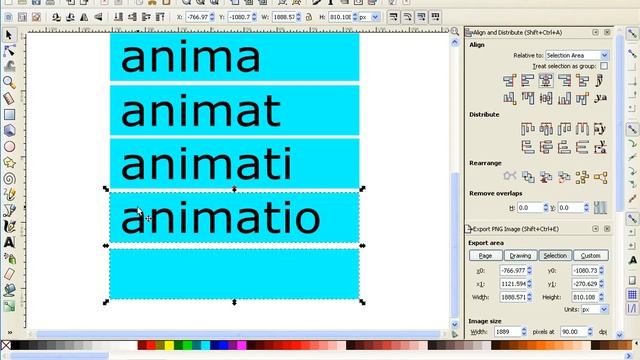Raise selection to top
Screen dimensions: 640x360
[x=160, y=17]
